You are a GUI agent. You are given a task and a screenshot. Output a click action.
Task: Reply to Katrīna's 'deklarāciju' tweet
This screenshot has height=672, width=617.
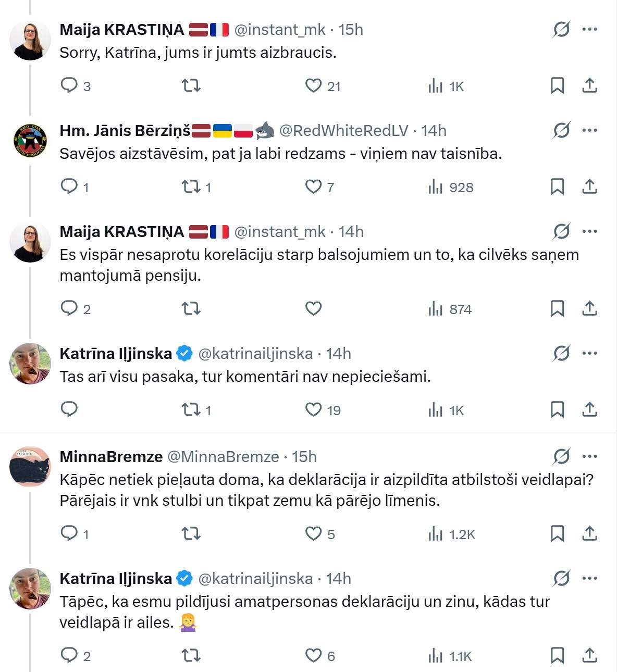coord(69,655)
